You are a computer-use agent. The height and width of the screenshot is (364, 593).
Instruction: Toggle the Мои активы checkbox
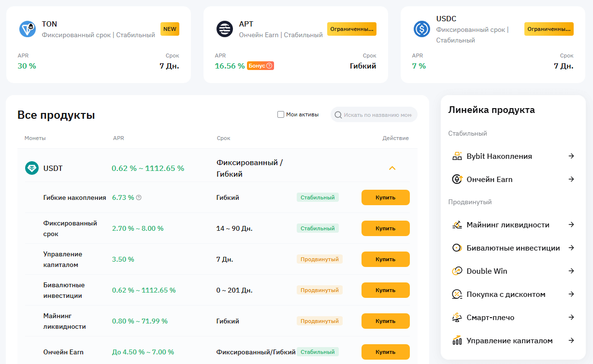click(281, 114)
